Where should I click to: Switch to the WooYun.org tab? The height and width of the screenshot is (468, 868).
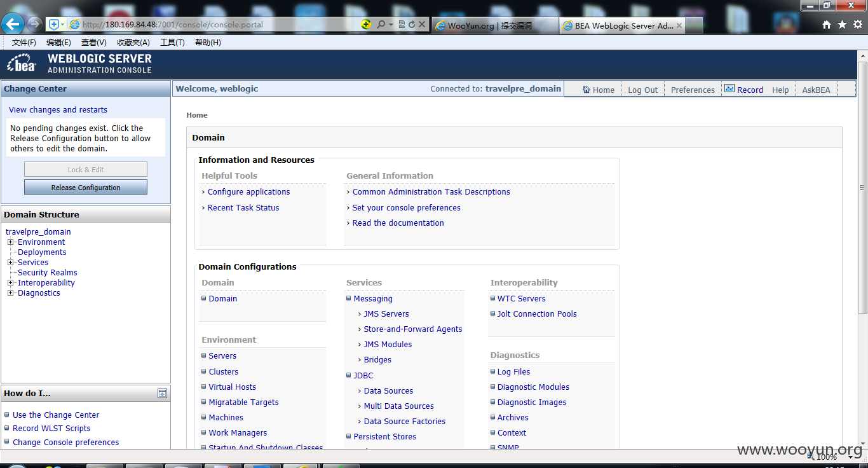(495, 25)
